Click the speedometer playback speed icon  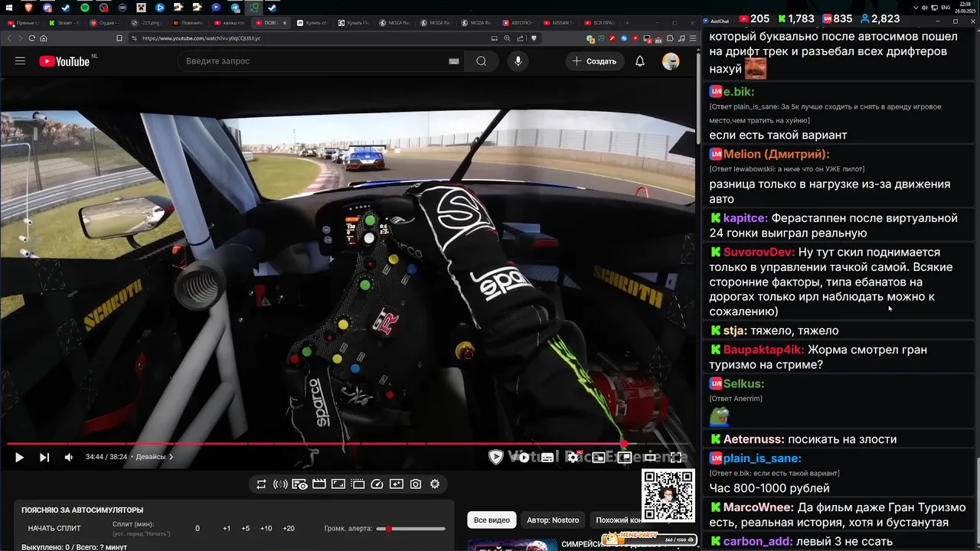[377, 484]
